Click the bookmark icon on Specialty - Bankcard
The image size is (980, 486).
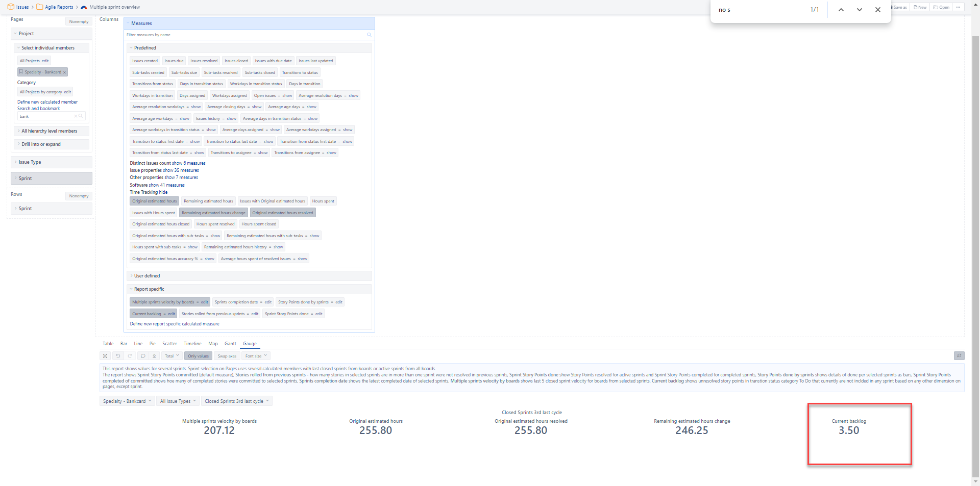click(21, 72)
